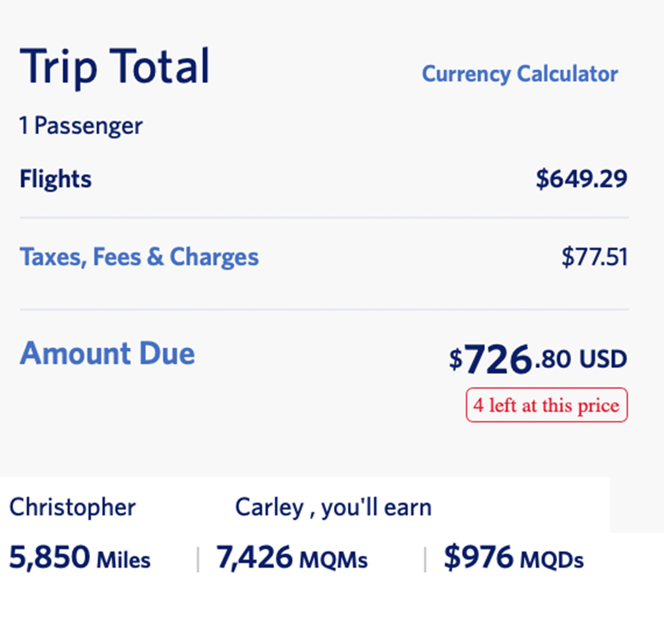Click the horizontal line above Amount Due
This screenshot has width=664, height=644.
click(324, 309)
